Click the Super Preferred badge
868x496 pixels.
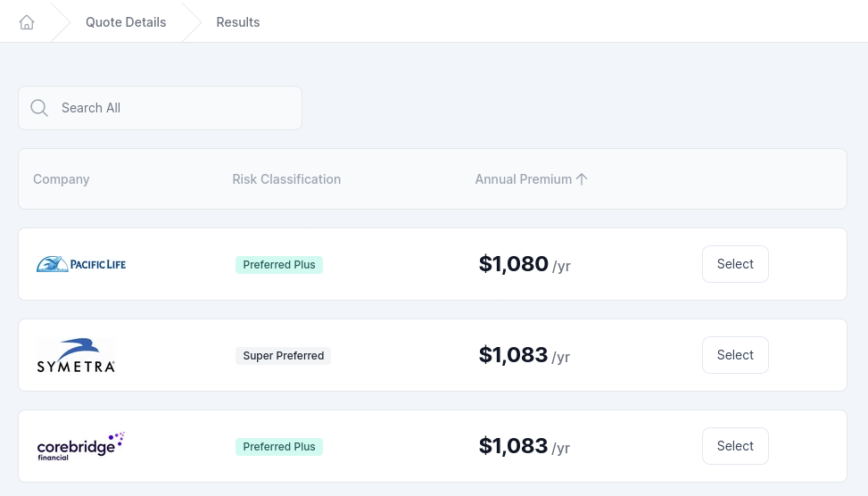284,355
